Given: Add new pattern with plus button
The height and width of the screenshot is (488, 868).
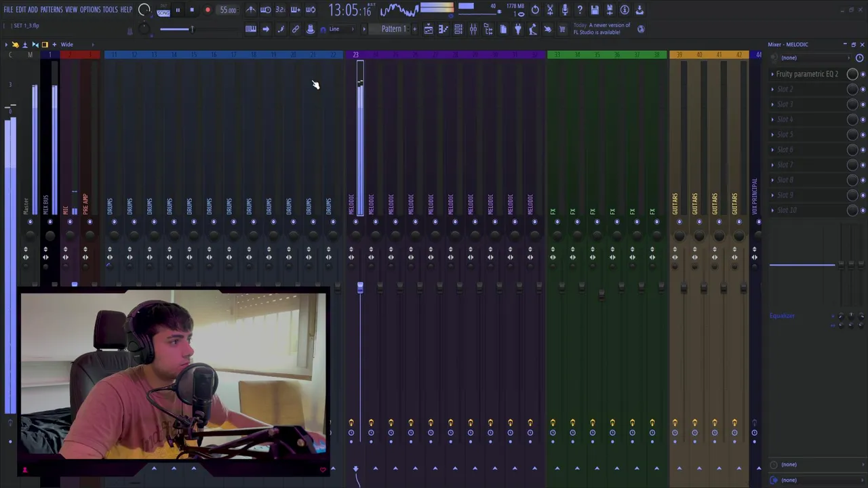Looking at the screenshot, I should pyautogui.click(x=414, y=29).
